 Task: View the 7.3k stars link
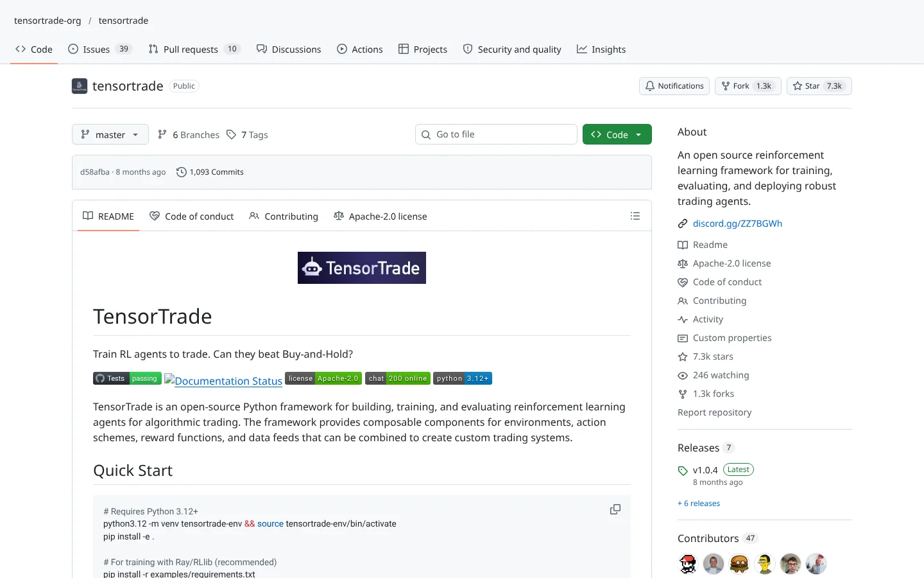pyautogui.click(x=706, y=356)
